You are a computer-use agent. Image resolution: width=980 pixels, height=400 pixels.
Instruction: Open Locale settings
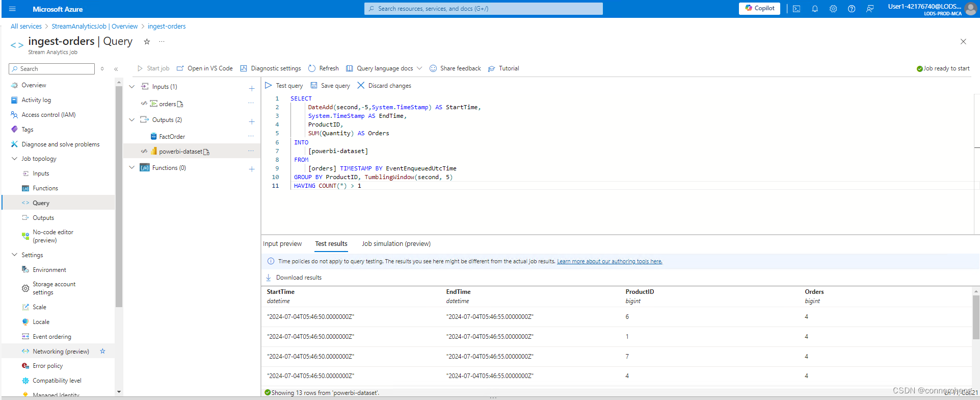point(41,322)
